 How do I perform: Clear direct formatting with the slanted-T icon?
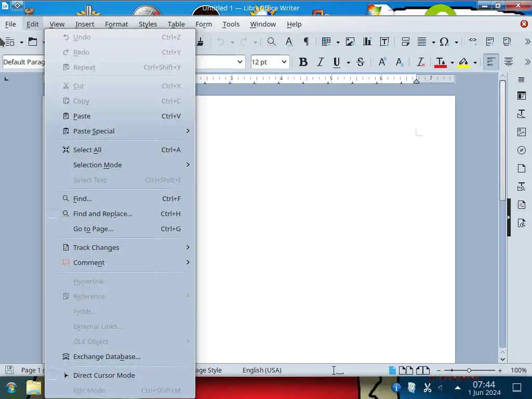pos(421,62)
